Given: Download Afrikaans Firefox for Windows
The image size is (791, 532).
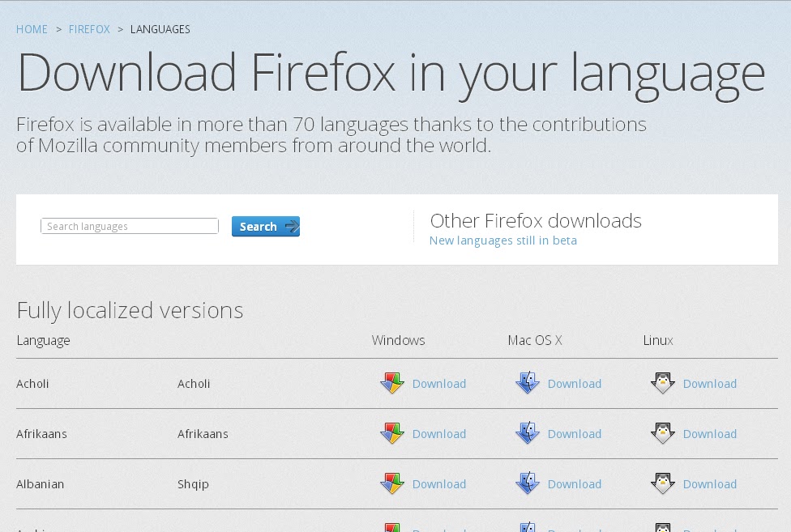Looking at the screenshot, I should 439,434.
